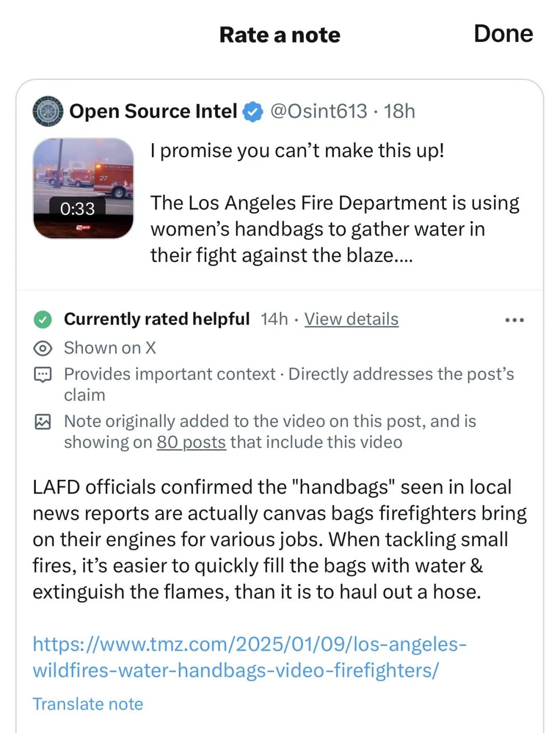
Task: Tap the Done button
Action: (x=502, y=34)
